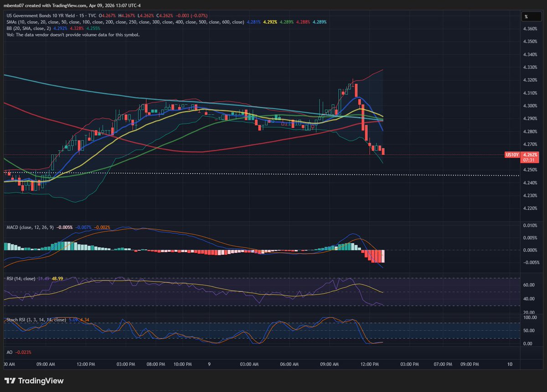This screenshot has width=547, height=392.
Task: Select the US10Y current price label
Action: tap(512, 155)
